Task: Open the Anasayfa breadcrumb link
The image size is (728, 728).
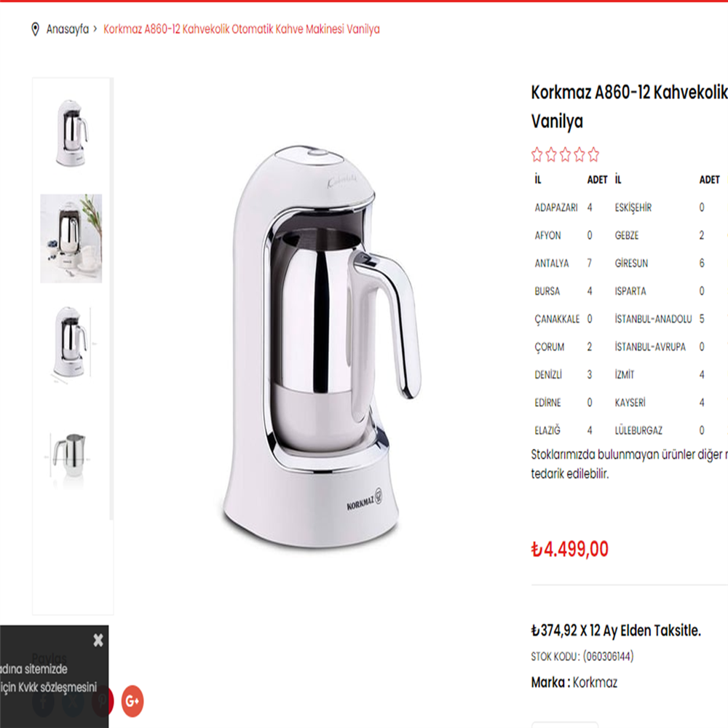Action: [67, 29]
